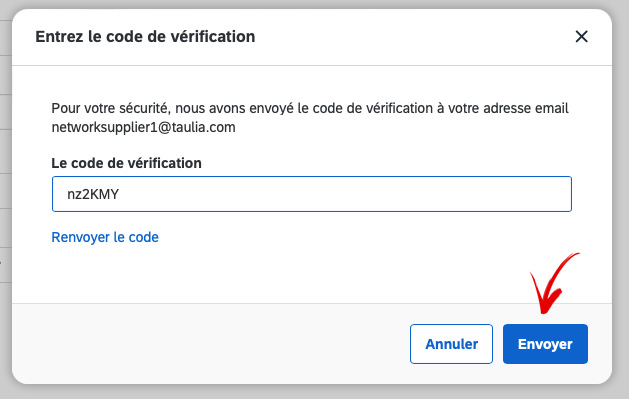The width and height of the screenshot is (629, 399).
Task: Click the red arrow annotation above Envoyer
Action: [554, 283]
